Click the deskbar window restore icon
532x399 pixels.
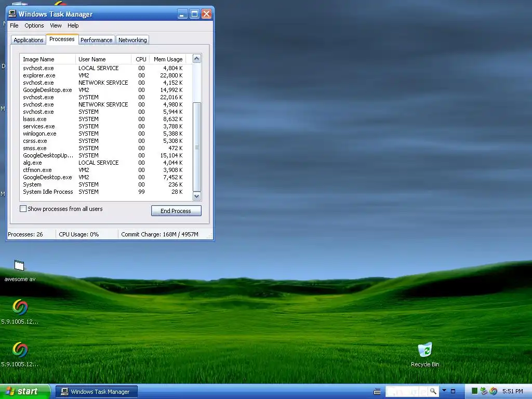(453, 391)
